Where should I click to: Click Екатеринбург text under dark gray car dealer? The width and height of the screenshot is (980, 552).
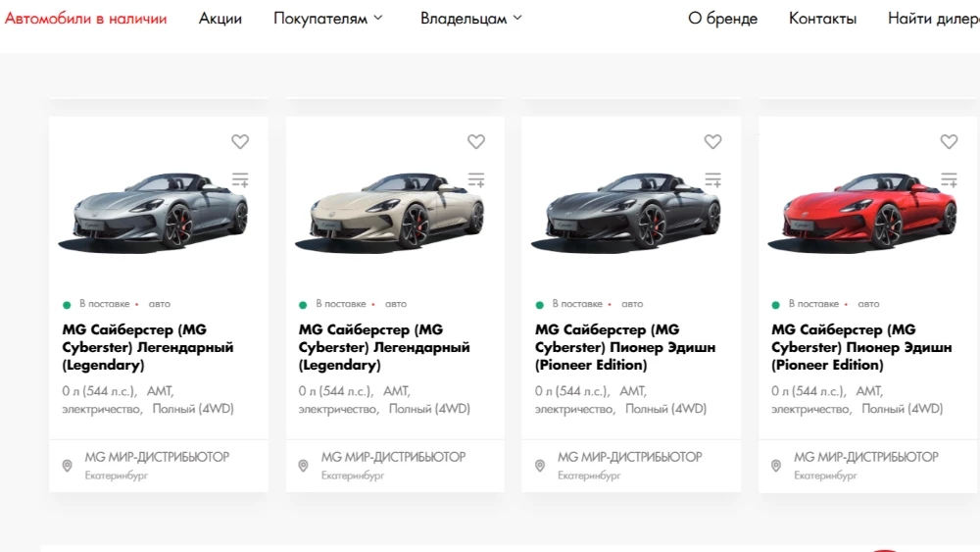589,476
